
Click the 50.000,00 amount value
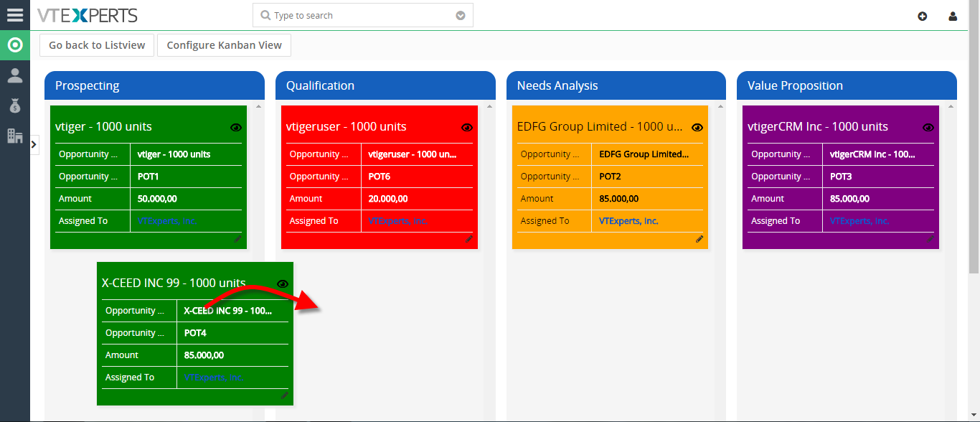157,199
